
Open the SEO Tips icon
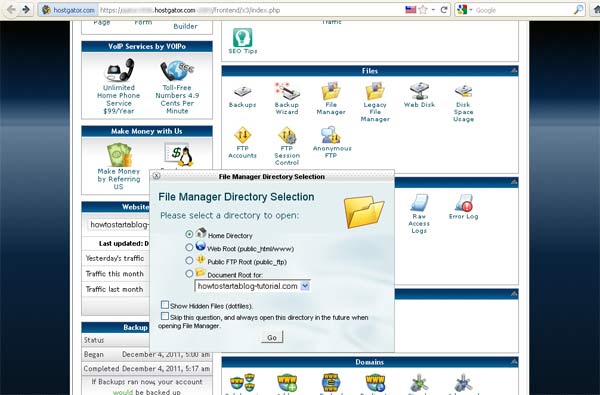[243, 41]
